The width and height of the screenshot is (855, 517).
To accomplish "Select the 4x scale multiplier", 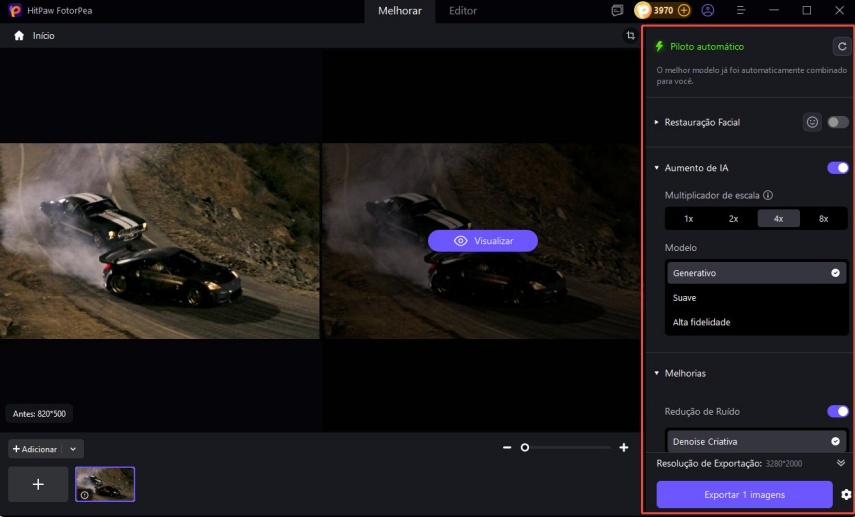I will click(779, 219).
